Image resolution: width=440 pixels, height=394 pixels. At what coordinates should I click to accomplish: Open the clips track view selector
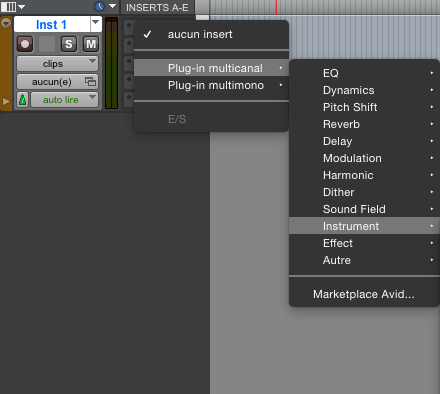(57, 64)
